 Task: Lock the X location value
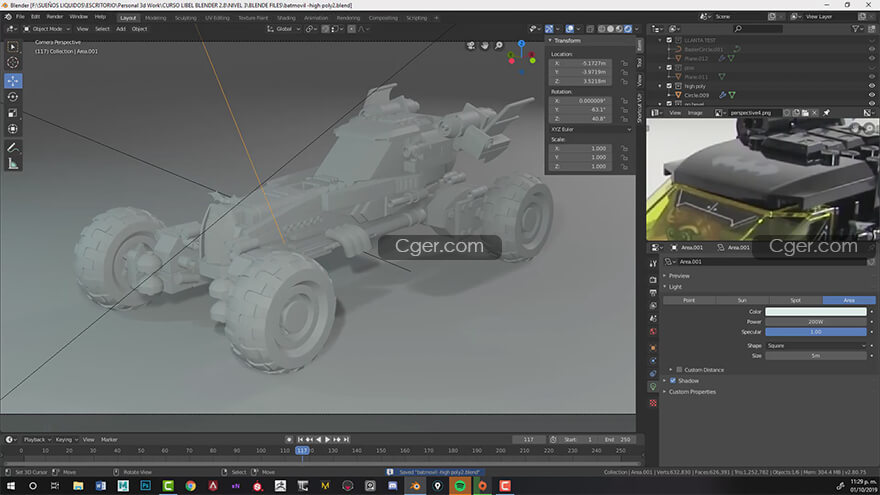tap(624, 63)
